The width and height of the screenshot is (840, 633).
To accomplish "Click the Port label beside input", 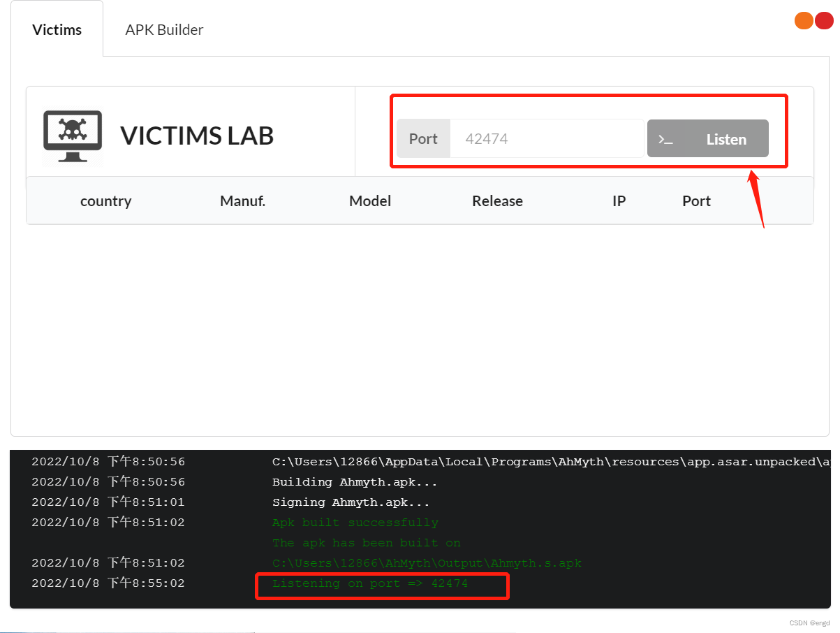I will coord(423,138).
